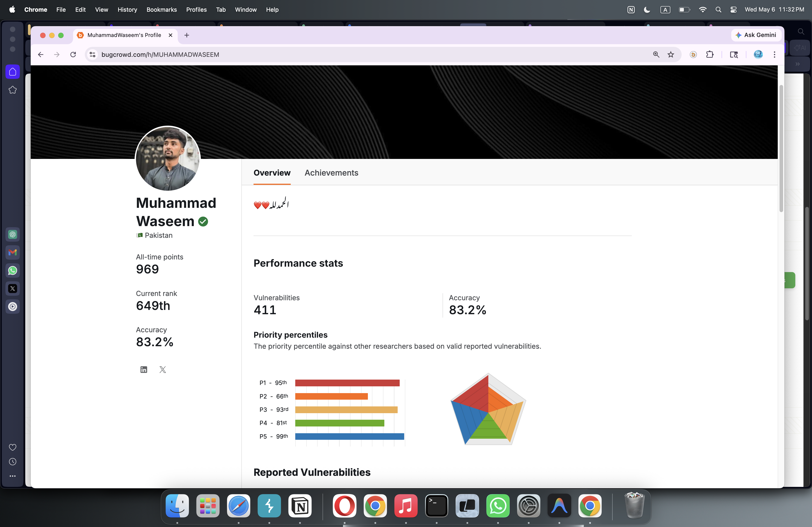
Task: Click the page vertical scrollbar
Action: [781, 148]
